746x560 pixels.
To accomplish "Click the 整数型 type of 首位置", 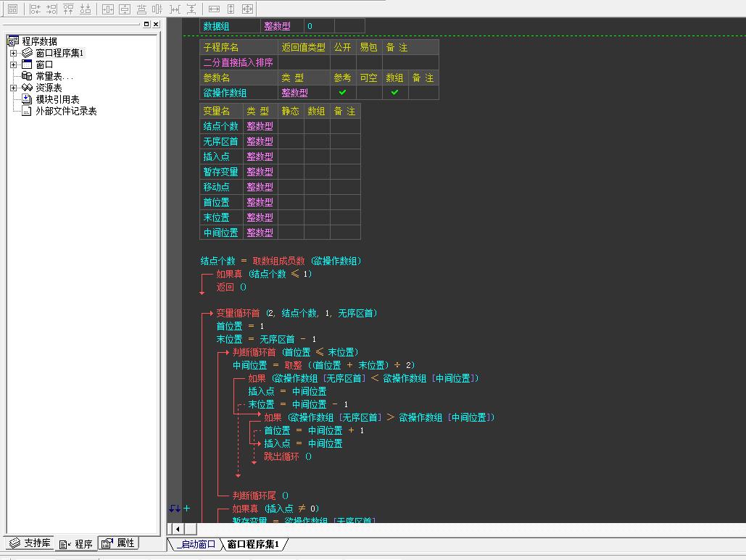I will tap(260, 202).
